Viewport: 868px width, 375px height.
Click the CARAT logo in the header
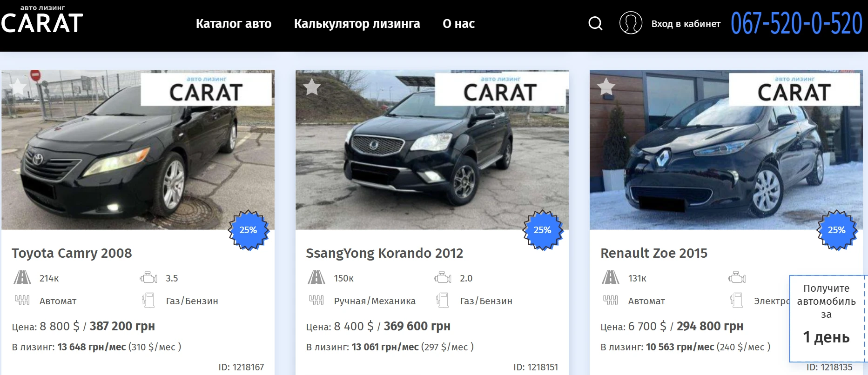(42, 19)
